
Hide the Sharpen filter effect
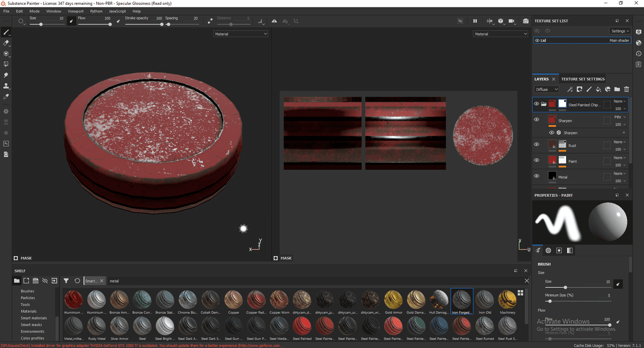point(552,133)
